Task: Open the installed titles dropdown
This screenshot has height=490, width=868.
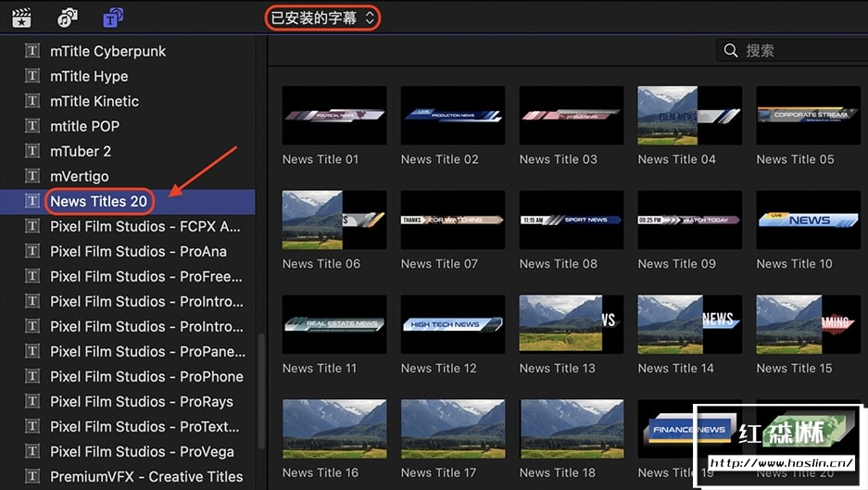Action: 322,18
